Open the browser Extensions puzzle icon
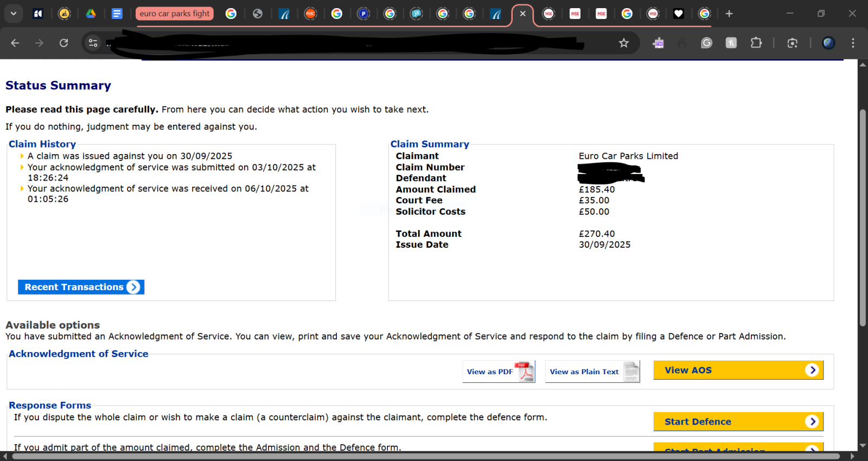The width and height of the screenshot is (868, 461). (x=756, y=43)
